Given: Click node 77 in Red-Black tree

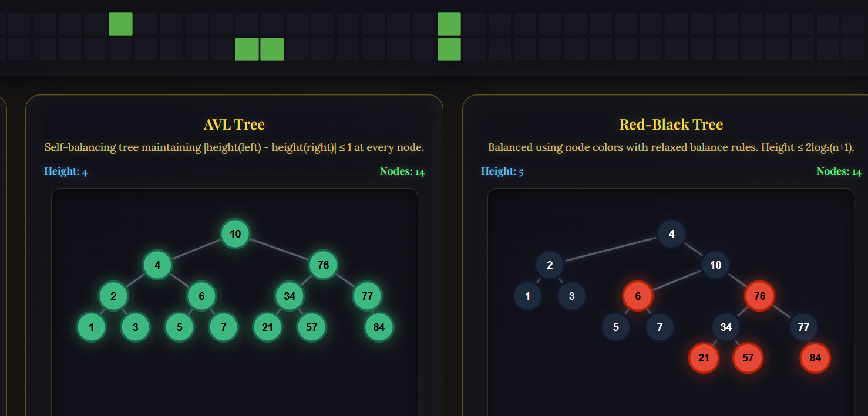Looking at the screenshot, I should pos(803,327).
